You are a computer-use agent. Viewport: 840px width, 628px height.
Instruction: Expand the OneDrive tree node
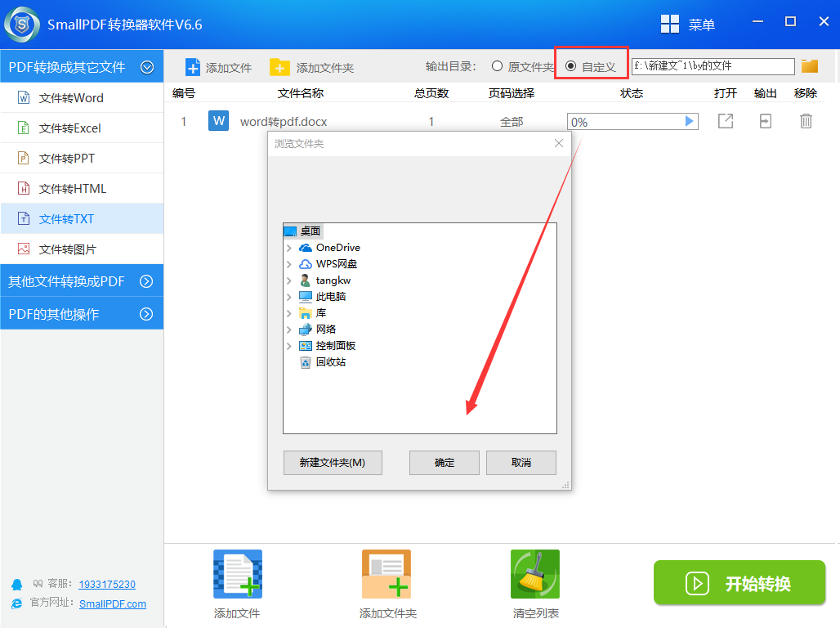(288, 248)
